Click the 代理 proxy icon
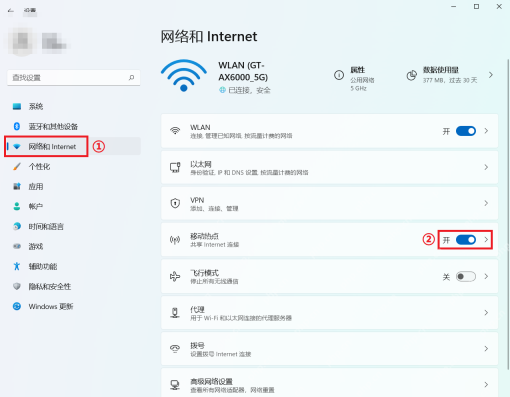 pos(175,313)
